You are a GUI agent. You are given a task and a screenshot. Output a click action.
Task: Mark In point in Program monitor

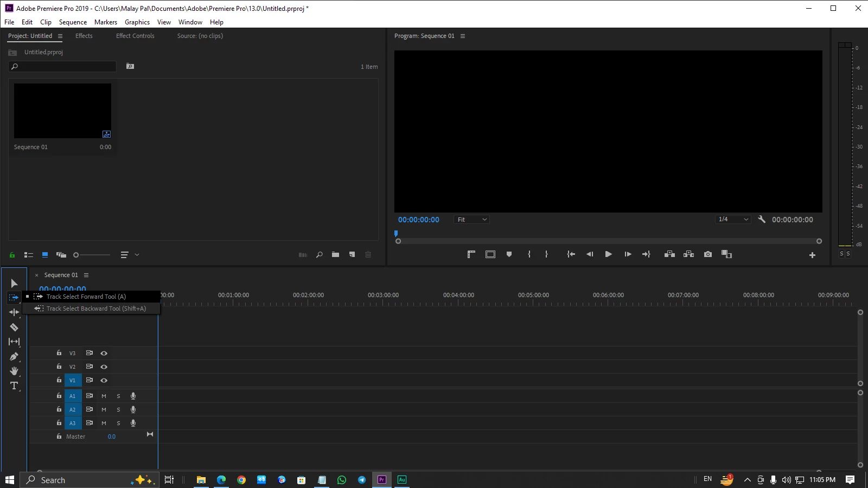[529, 254]
